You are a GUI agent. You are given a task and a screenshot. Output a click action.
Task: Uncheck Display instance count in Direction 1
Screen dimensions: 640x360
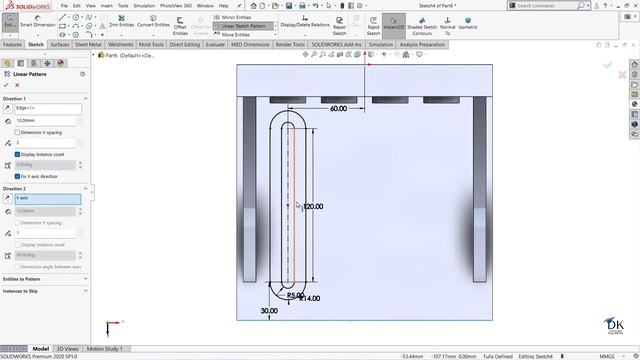[17, 154]
